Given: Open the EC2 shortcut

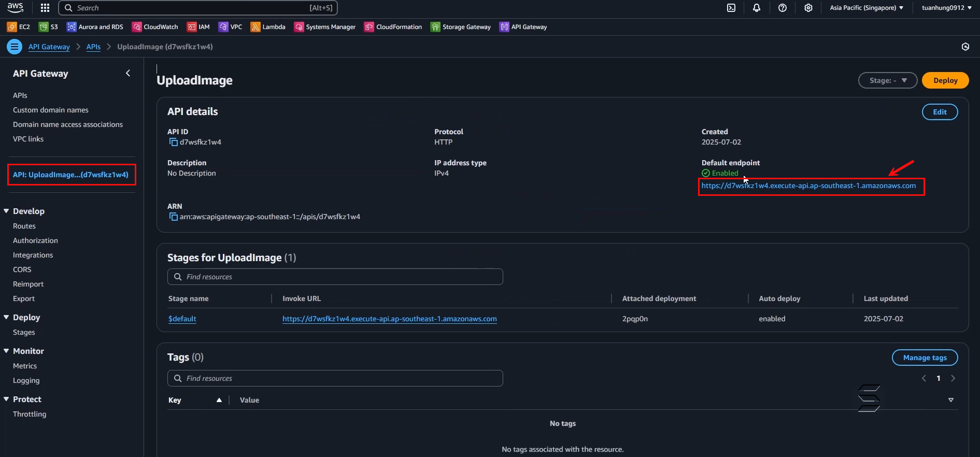Looking at the screenshot, I should pyautogui.click(x=19, y=27).
